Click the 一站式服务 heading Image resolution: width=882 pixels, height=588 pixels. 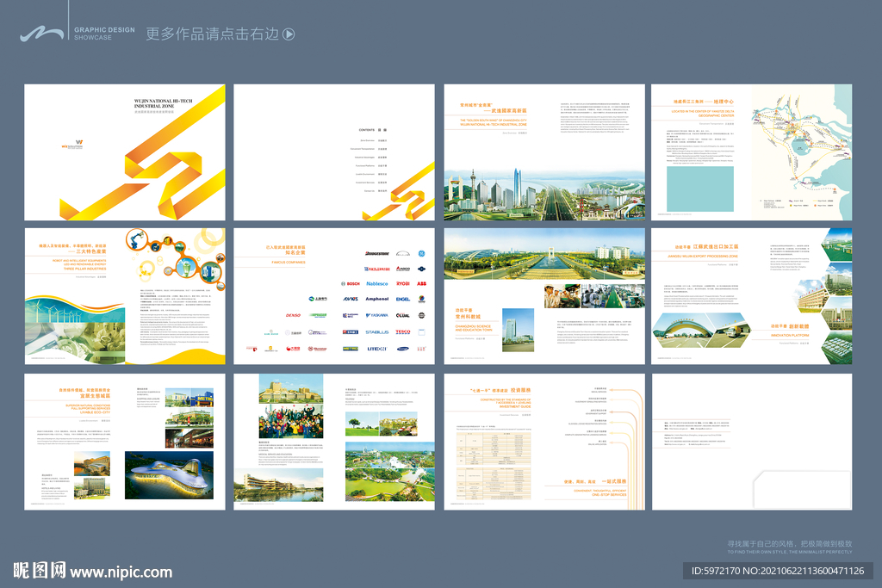click(613, 482)
